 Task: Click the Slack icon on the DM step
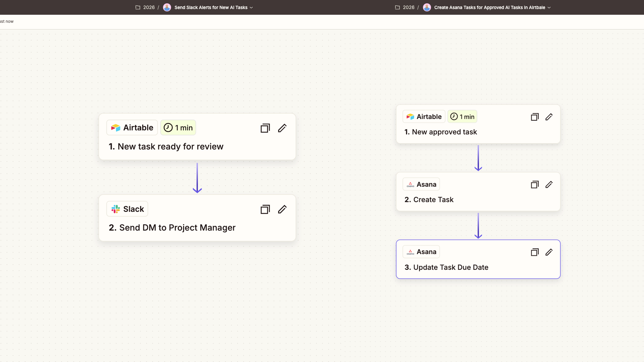[115, 208]
